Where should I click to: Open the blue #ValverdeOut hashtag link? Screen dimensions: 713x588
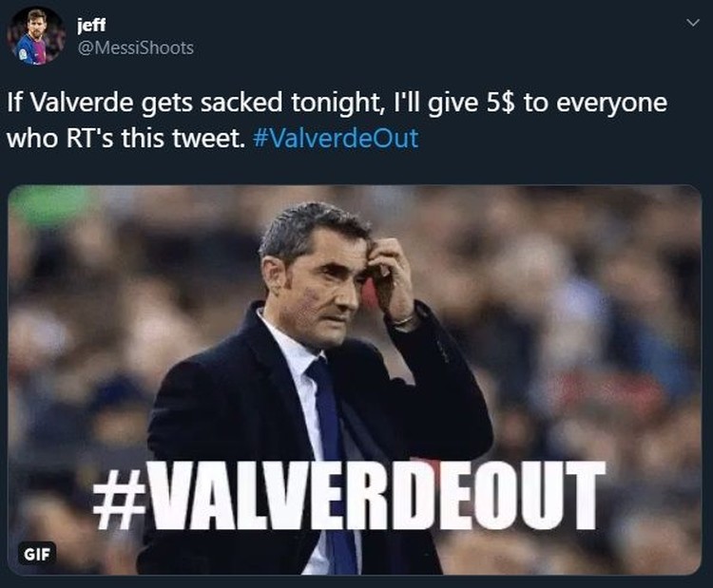point(336,138)
